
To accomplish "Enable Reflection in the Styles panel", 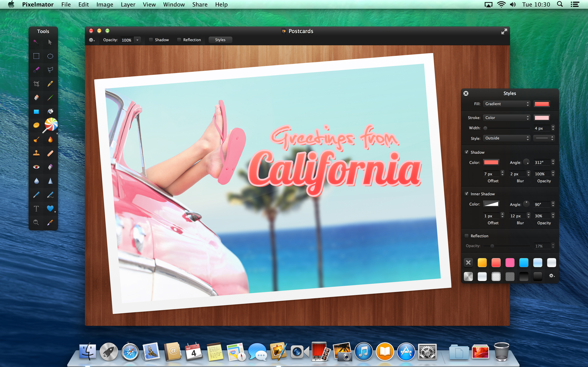I will click(x=467, y=236).
